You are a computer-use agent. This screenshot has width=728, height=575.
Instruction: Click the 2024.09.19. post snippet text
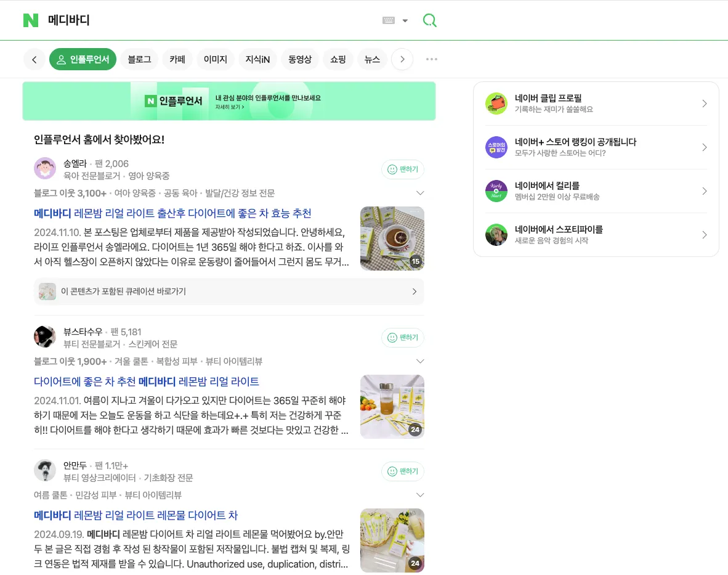(x=192, y=549)
